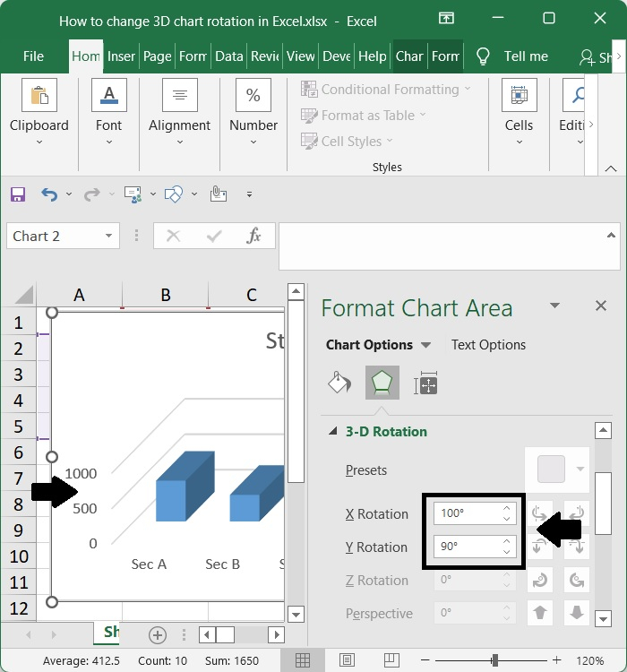Click the Tell me lightbulb icon
This screenshot has height=672, width=627.
click(483, 56)
